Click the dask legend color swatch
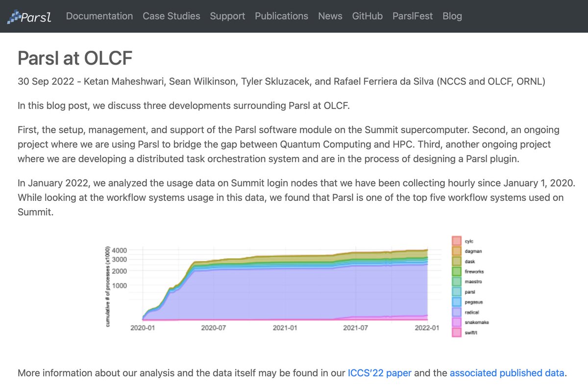The width and height of the screenshot is (588, 389). click(x=456, y=261)
